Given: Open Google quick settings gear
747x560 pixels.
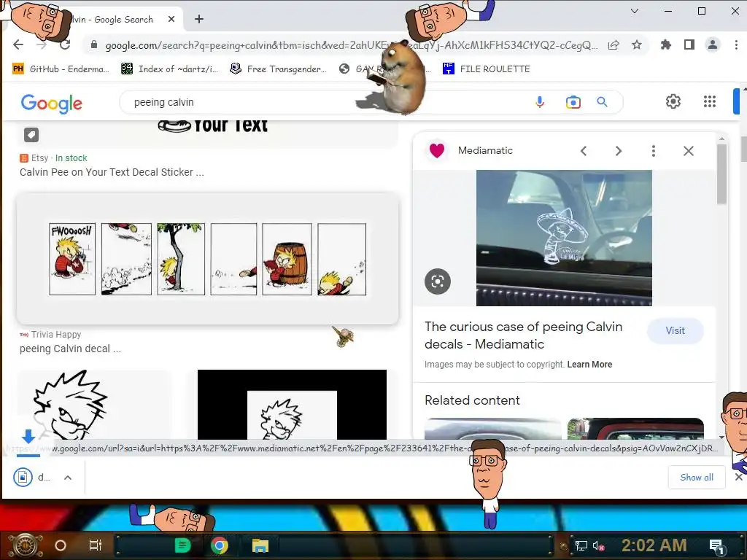Looking at the screenshot, I should coord(673,101).
